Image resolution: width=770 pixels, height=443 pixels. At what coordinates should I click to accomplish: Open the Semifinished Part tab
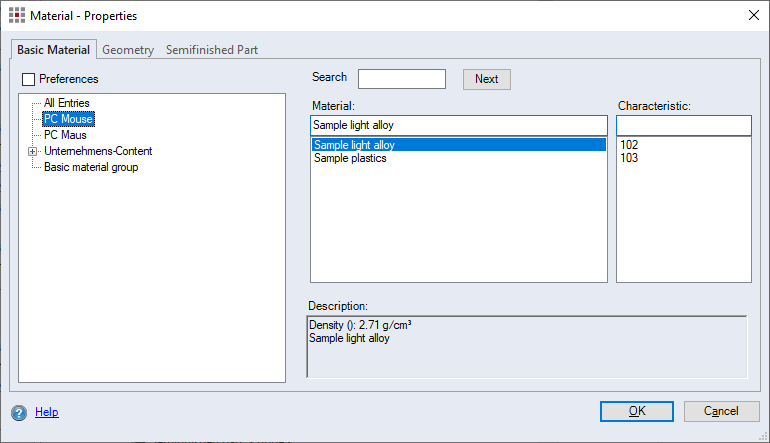[212, 50]
